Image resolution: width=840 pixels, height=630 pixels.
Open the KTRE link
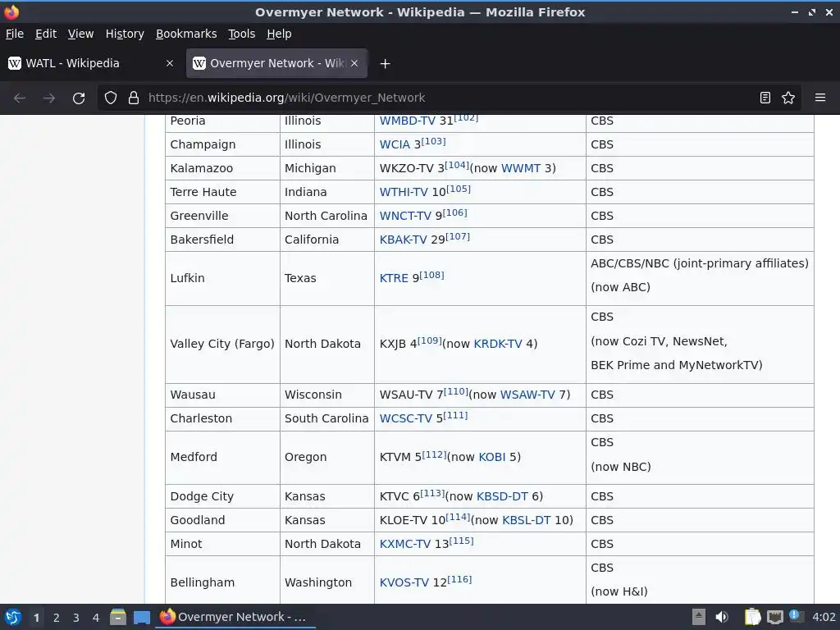pos(394,279)
